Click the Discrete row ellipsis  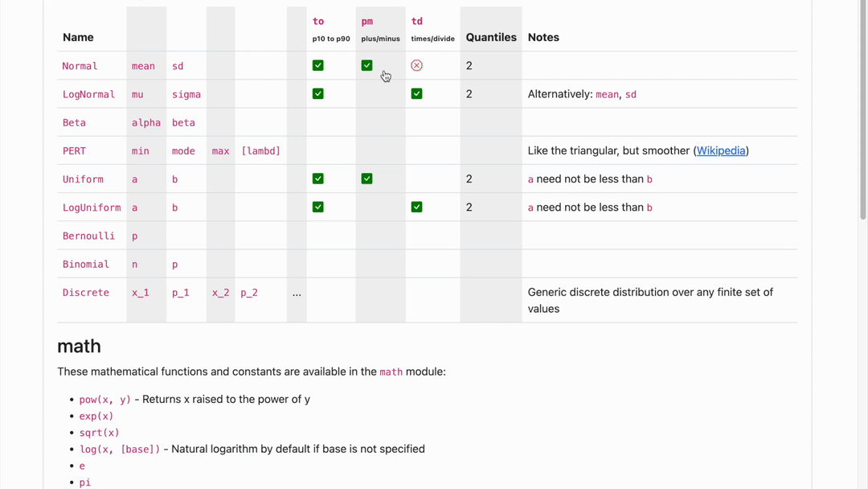pos(297,293)
